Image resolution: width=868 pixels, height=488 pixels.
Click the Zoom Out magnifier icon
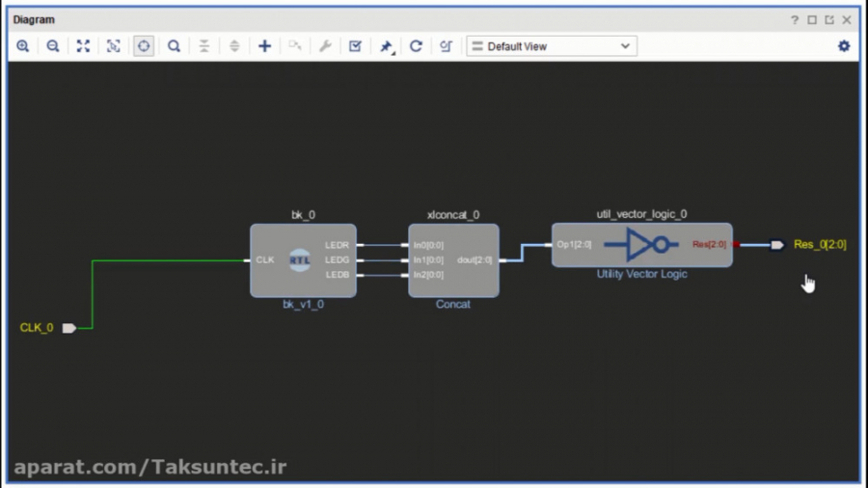53,46
